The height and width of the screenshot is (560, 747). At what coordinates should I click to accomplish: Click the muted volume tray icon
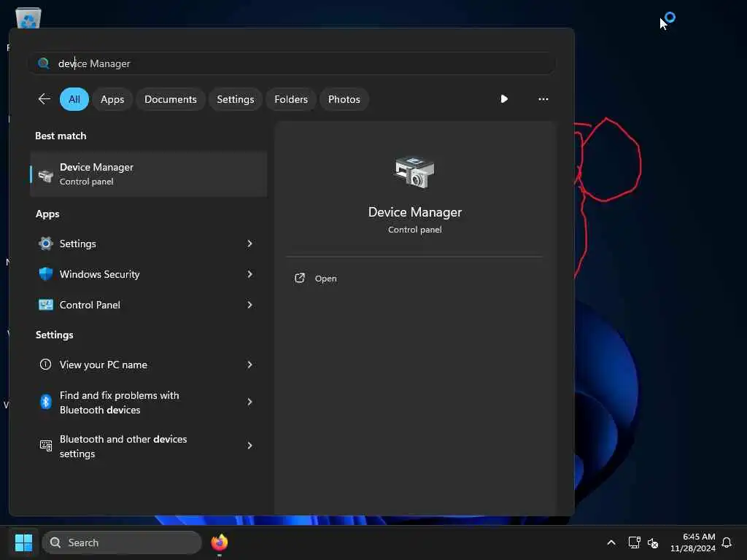click(x=653, y=542)
